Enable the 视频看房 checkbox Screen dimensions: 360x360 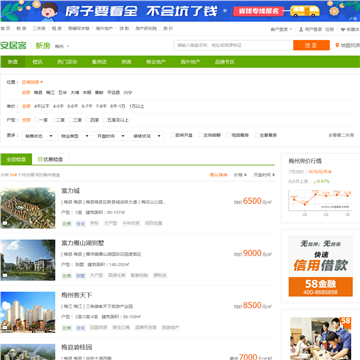pyautogui.click(x=229, y=135)
